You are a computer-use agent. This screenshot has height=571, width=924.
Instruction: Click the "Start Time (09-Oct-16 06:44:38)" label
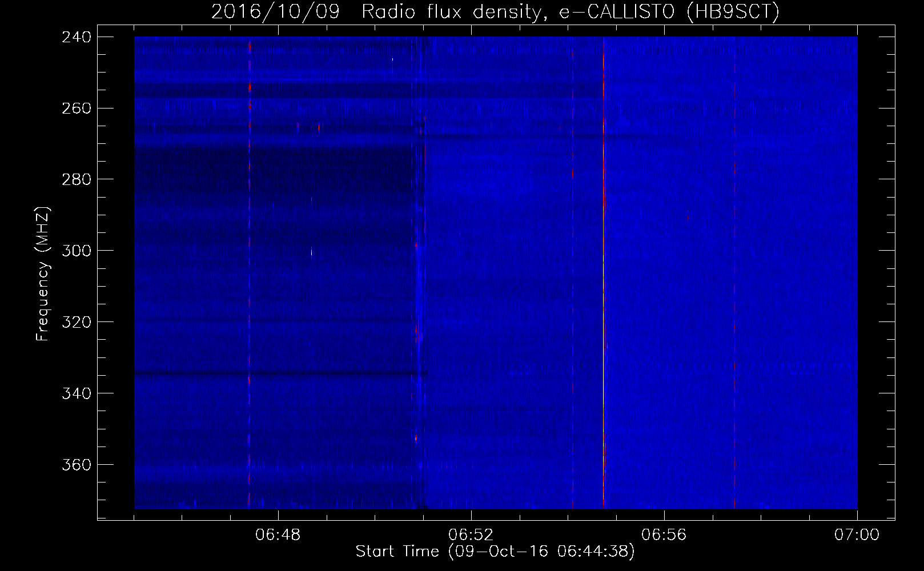495,552
